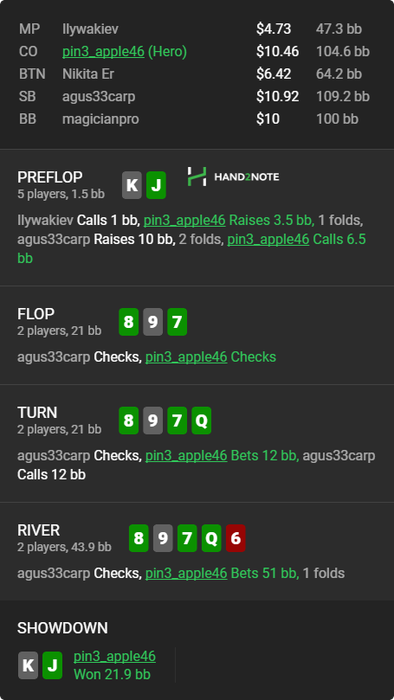Click pin3_apple46 Raises 3.5 bb preflop
The height and width of the screenshot is (700, 394).
pyautogui.click(x=229, y=220)
